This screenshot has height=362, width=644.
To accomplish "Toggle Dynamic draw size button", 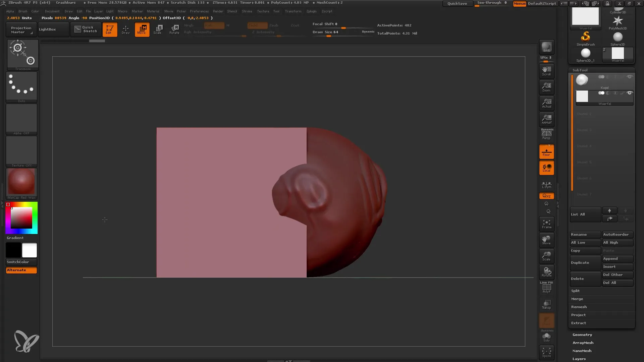I will [368, 32].
